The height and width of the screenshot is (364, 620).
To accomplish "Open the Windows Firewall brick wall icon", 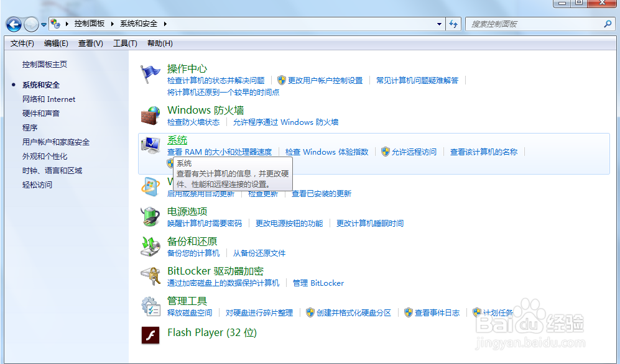I will click(150, 116).
